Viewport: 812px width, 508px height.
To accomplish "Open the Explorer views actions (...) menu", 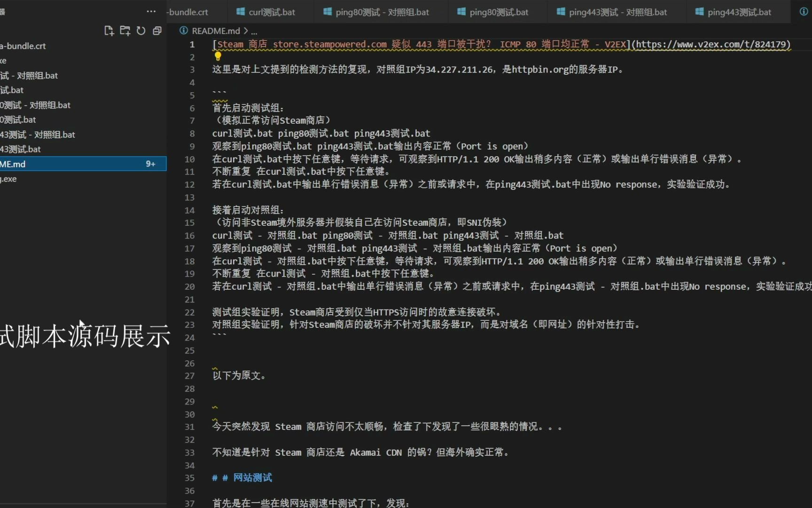I will (x=151, y=12).
